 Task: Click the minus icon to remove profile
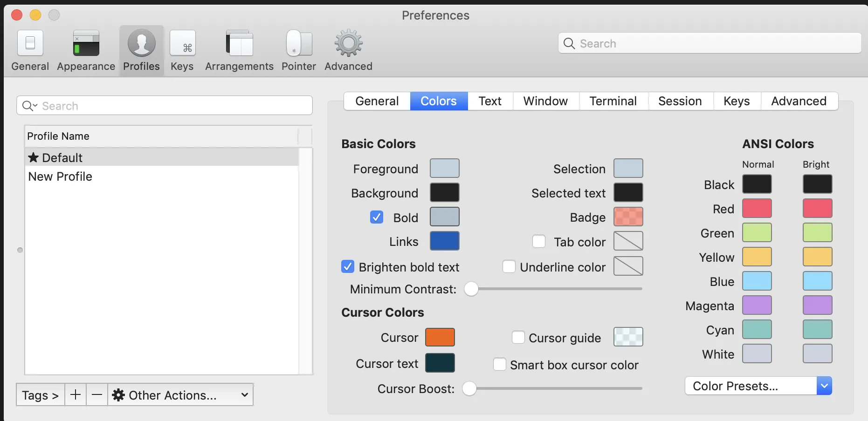[97, 395]
